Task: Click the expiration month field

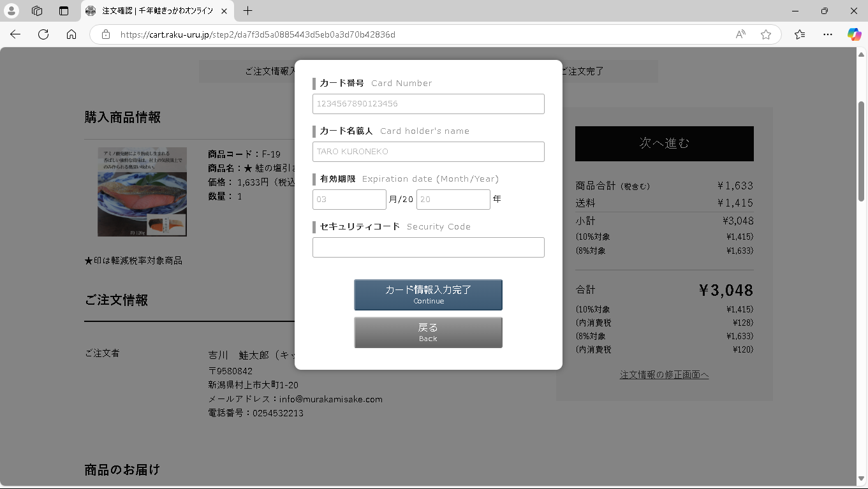Action: click(x=349, y=200)
